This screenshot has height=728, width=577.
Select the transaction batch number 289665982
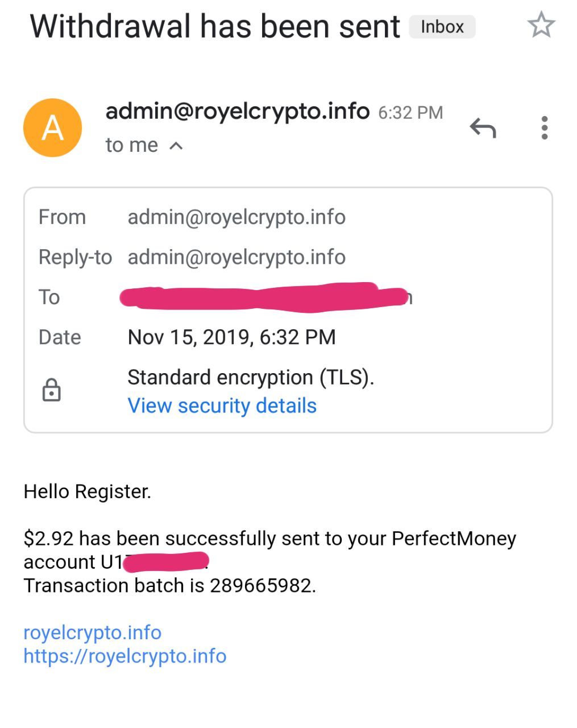coord(261,585)
